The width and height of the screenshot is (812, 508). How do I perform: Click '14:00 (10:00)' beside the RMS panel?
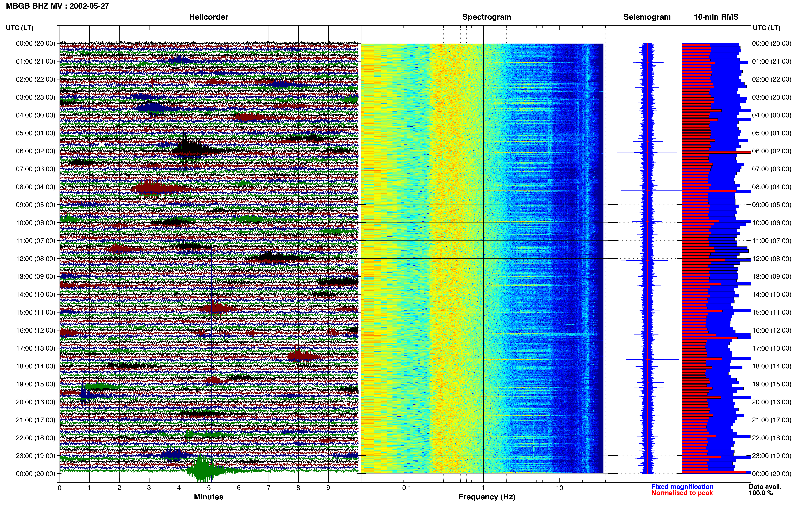pyautogui.click(x=772, y=294)
